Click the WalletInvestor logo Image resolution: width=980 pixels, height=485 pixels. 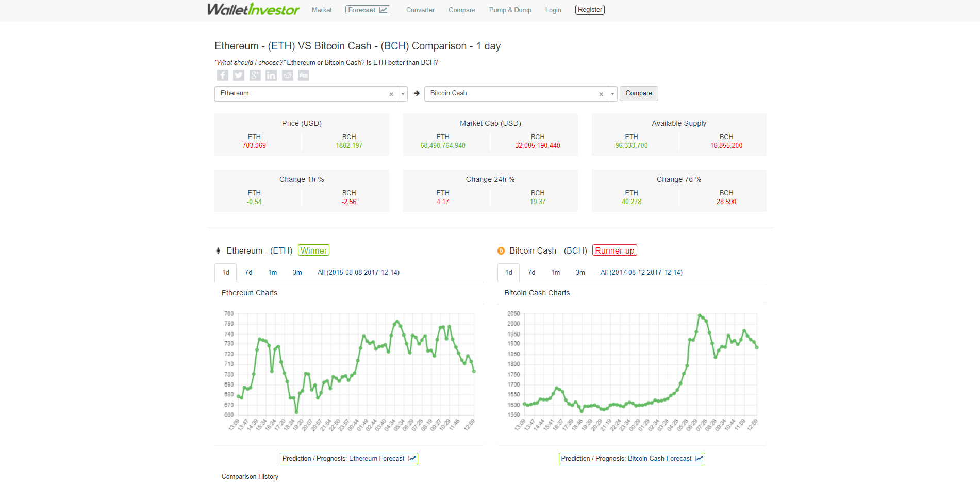(x=253, y=10)
